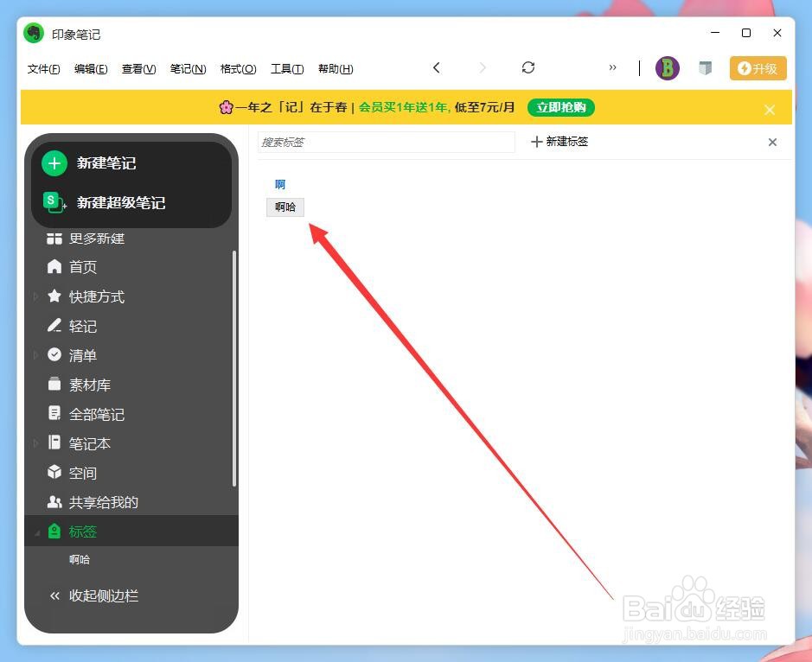Click the green 立即抢购 button

click(561, 108)
